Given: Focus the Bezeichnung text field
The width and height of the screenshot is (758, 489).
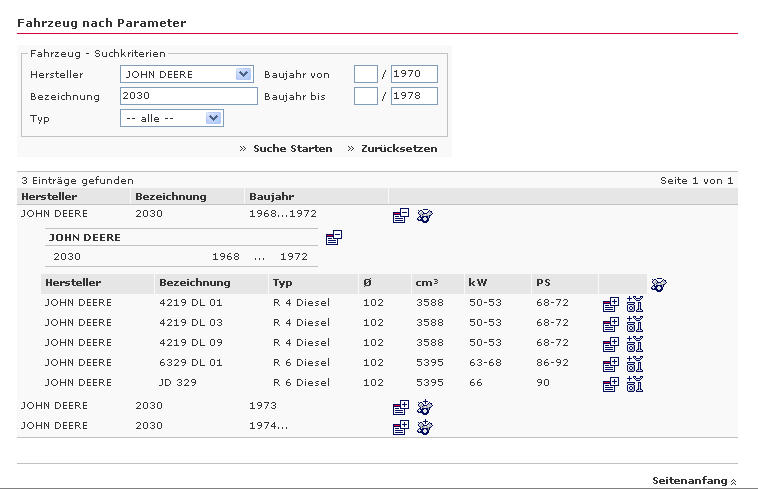Looking at the screenshot, I should click(x=188, y=96).
